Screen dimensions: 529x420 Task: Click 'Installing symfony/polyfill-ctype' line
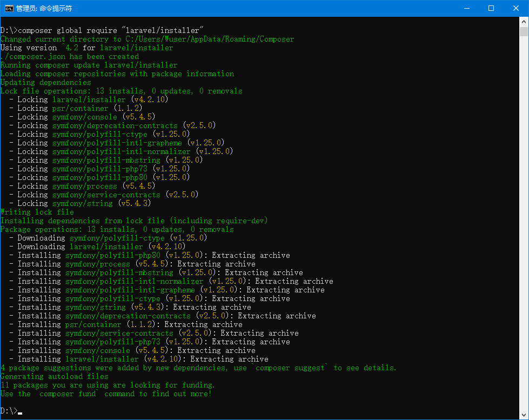150,298
